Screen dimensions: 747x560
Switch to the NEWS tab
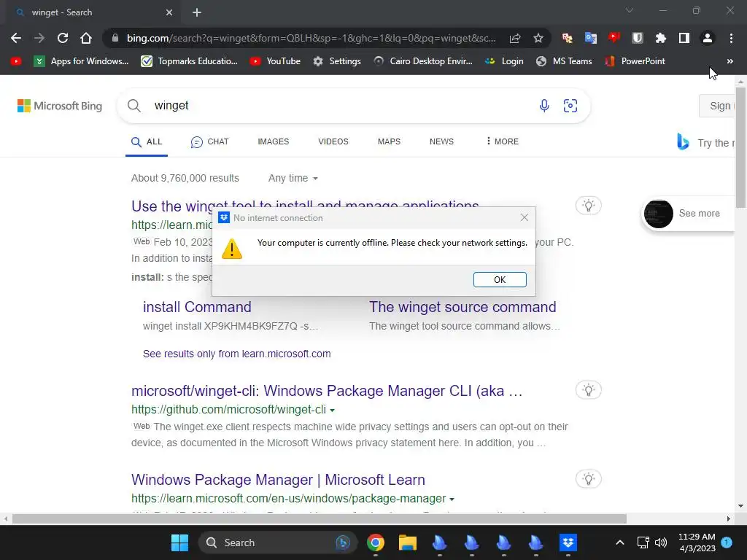tap(441, 142)
